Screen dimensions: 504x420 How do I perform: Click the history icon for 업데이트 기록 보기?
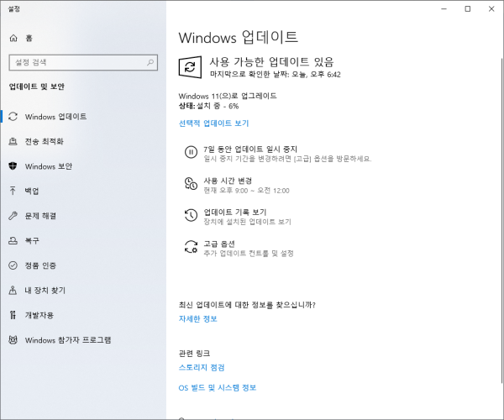tap(191, 215)
